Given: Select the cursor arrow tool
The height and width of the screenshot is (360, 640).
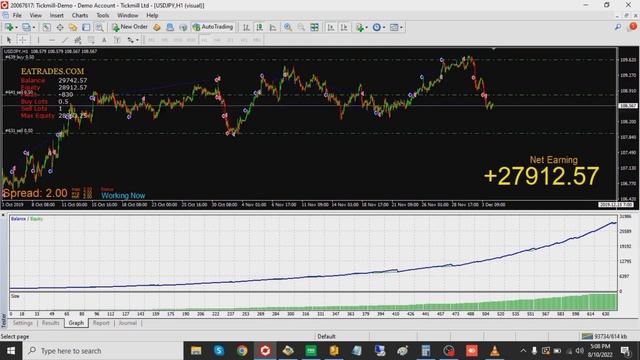Looking at the screenshot, I should 9,40.
